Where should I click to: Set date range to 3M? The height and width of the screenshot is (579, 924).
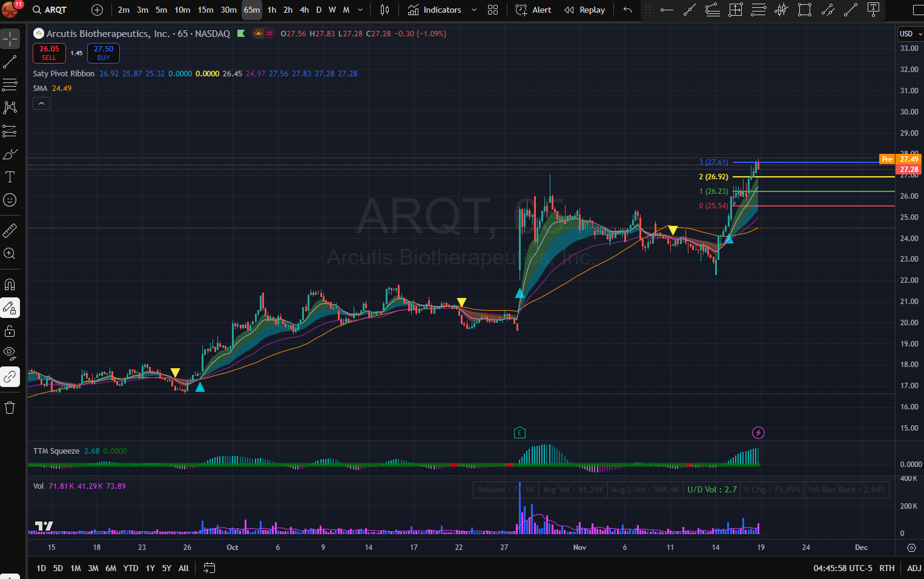[93, 568]
